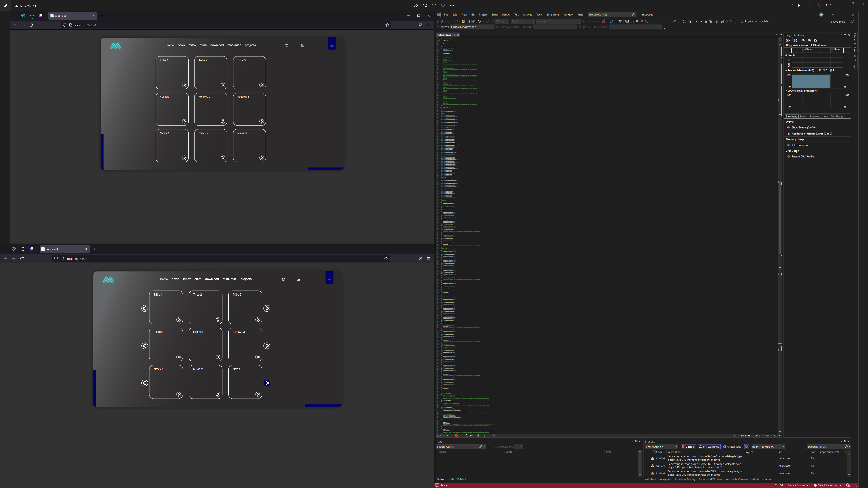The width and height of the screenshot is (868, 488).
Task: Click left carousel arrow beside Follows 1 row
Action: click(x=145, y=345)
